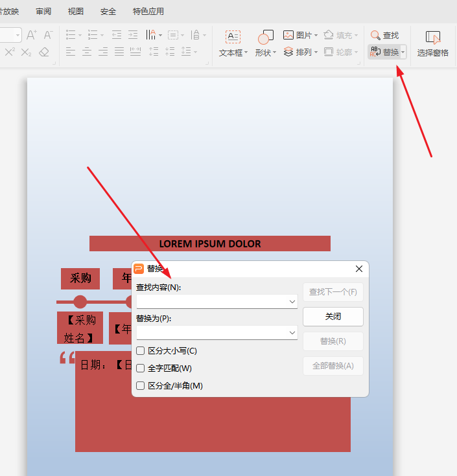Click the Find magnifier button
This screenshot has width=457, height=476.
(x=384, y=36)
